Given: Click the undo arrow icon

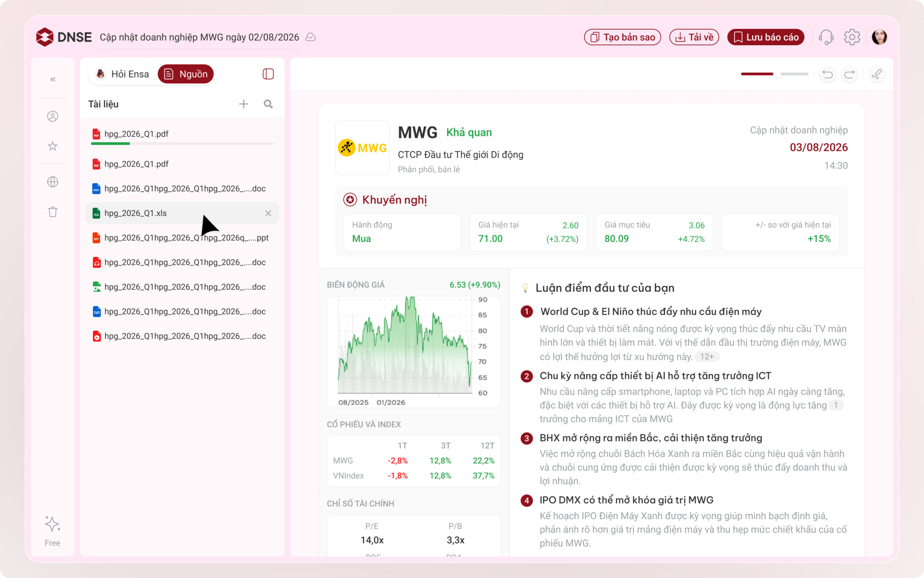Looking at the screenshot, I should (827, 74).
